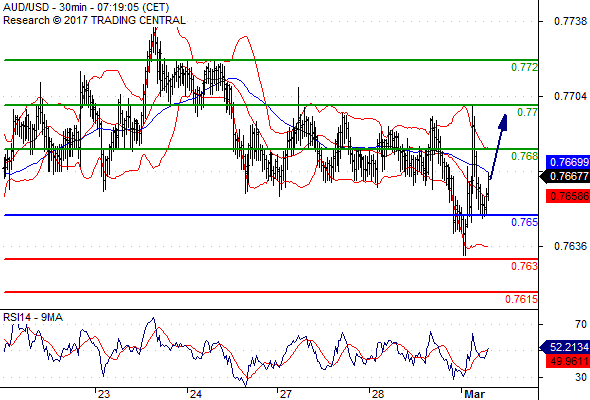Click the 0.7738 price axis label
This screenshot has height=400, width=590.
click(x=570, y=21)
